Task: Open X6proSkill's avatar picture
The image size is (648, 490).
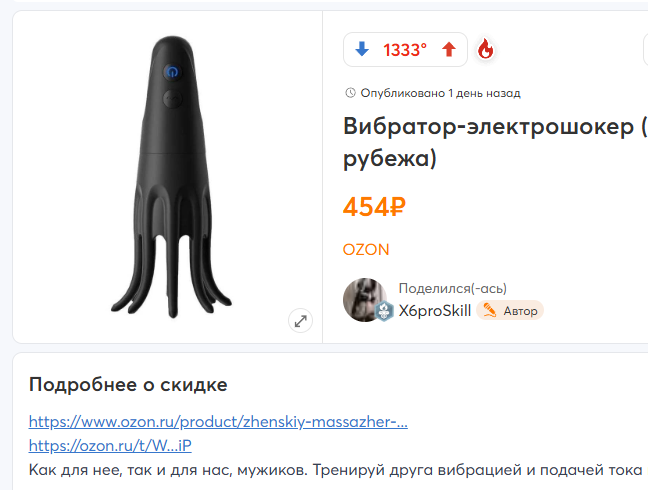Action: click(x=364, y=300)
